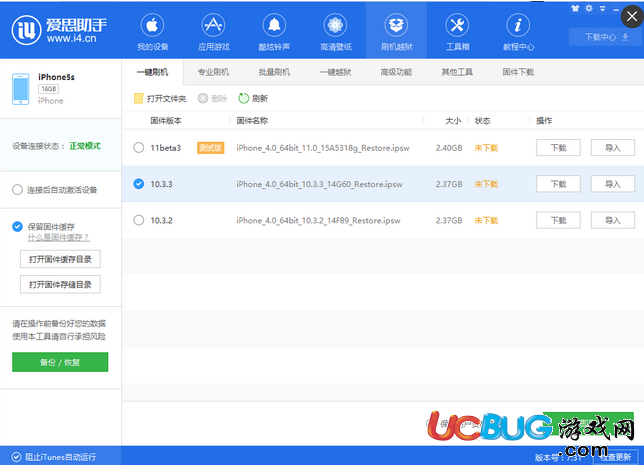
Task: Open 我的设备 (My Device) section
Action: [x=152, y=32]
